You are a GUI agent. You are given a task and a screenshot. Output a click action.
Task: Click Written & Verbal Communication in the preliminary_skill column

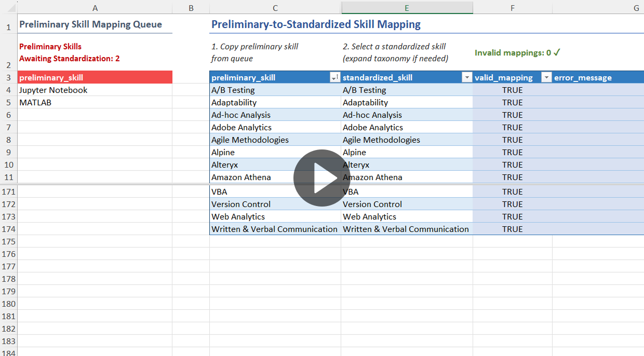click(x=275, y=229)
